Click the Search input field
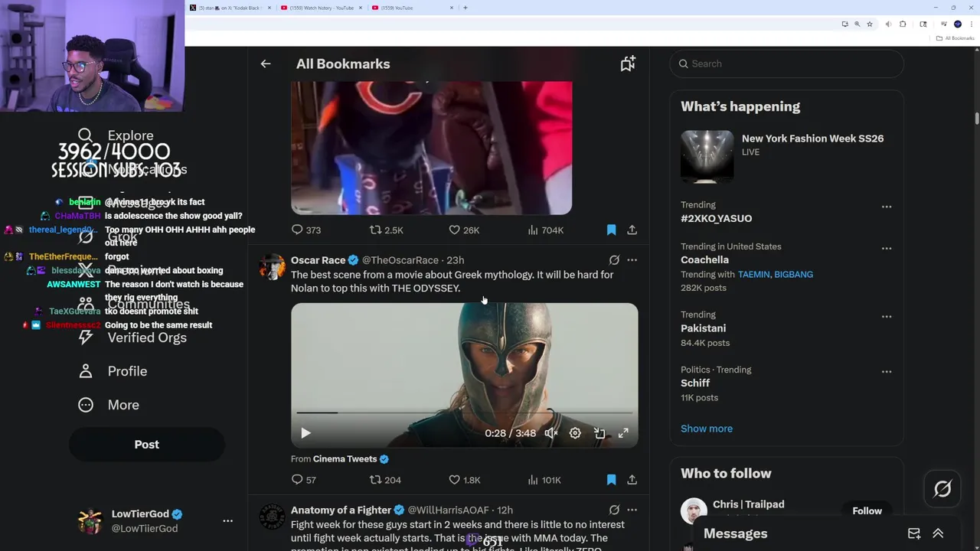This screenshot has width=980, height=551. [787, 64]
